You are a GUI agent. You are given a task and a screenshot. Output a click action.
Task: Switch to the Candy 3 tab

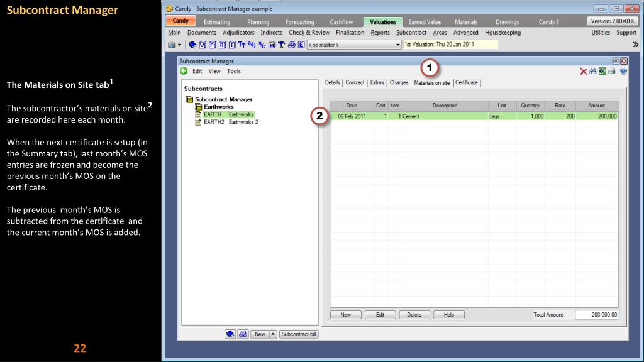pyautogui.click(x=548, y=22)
